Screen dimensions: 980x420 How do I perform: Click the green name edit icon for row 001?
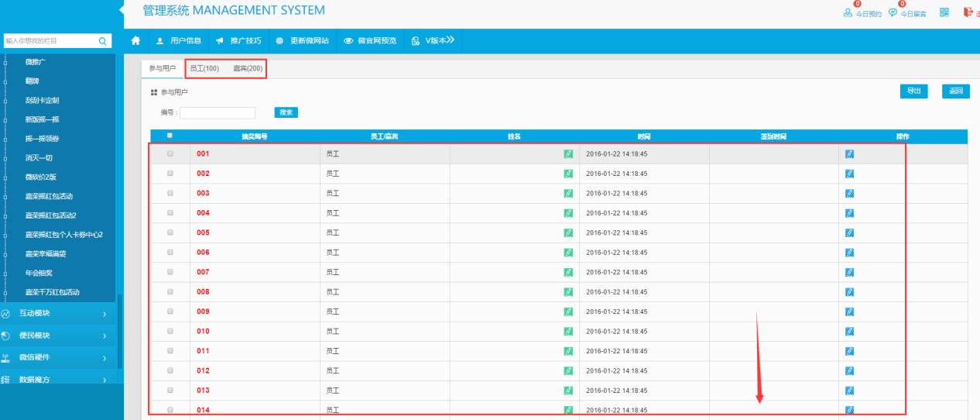tap(568, 154)
